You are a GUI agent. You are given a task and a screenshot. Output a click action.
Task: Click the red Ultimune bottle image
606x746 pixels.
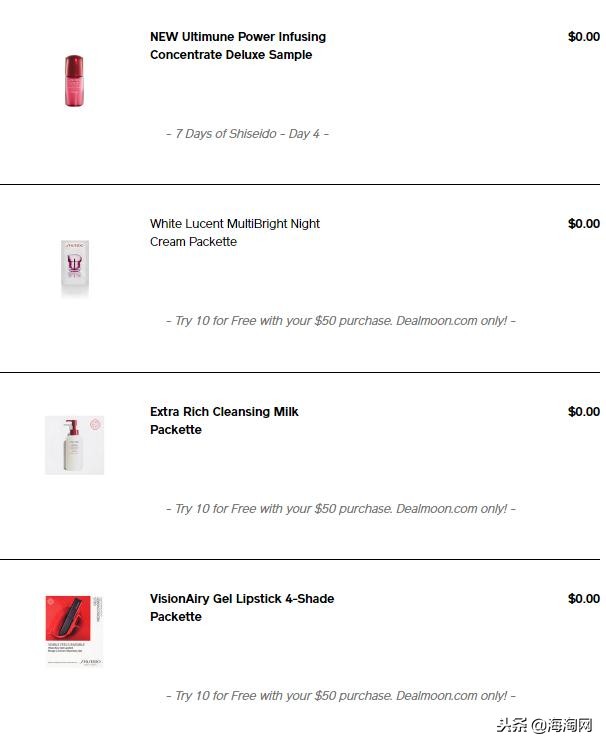[x=75, y=81]
